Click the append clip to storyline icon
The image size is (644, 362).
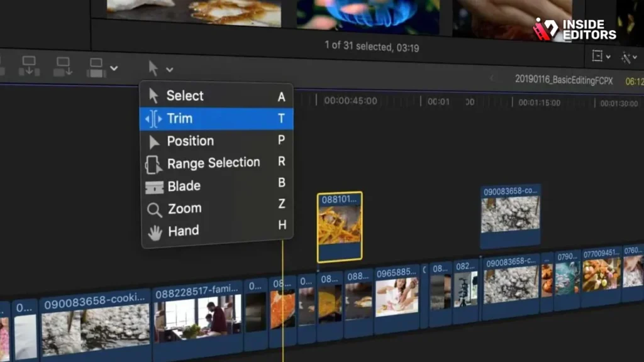[96, 68]
